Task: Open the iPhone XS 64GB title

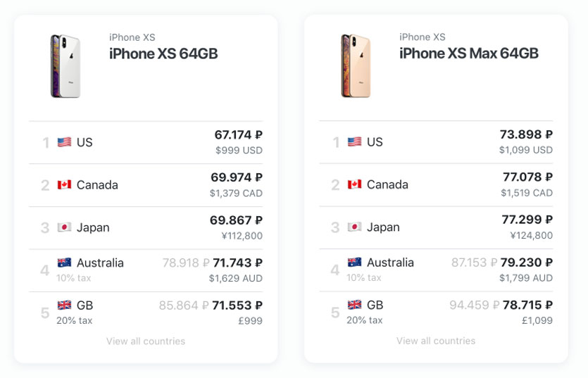Action: point(163,53)
